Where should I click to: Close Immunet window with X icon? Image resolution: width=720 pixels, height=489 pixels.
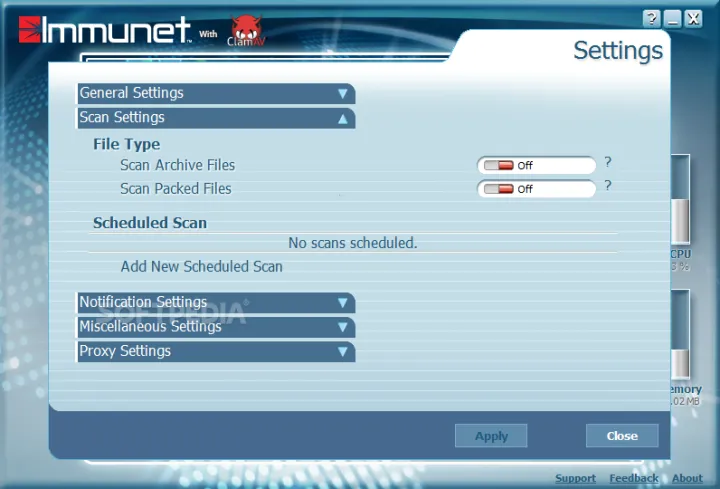693,18
